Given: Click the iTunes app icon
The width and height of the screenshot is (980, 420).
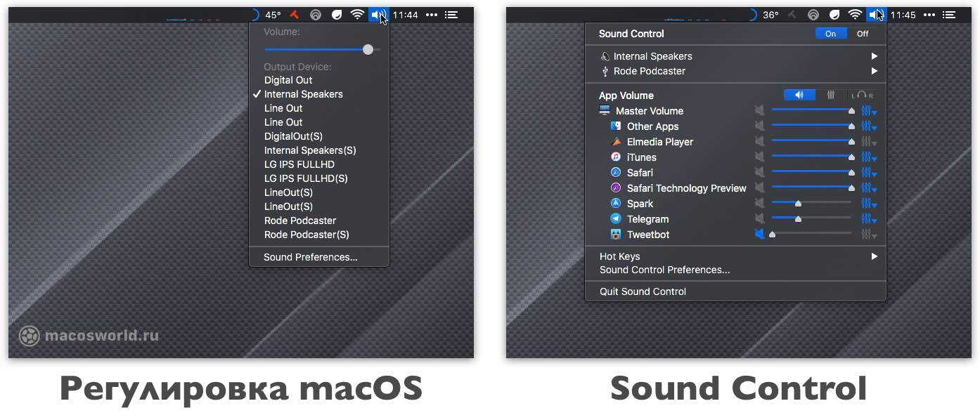Looking at the screenshot, I should tap(616, 157).
